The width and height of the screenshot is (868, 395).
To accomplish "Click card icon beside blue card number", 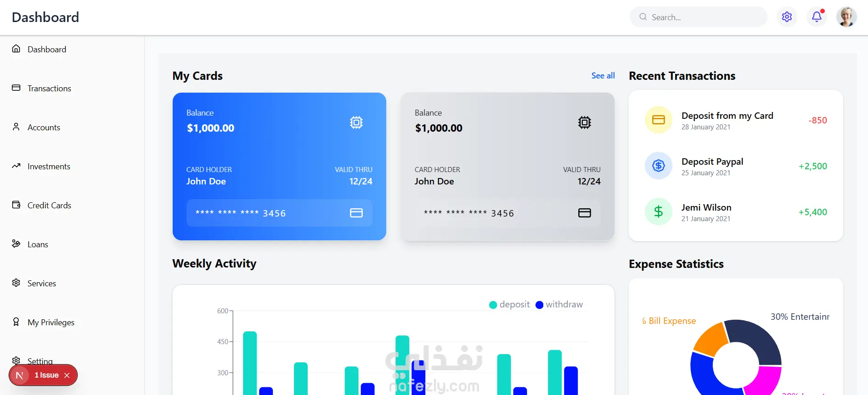I will (x=356, y=213).
